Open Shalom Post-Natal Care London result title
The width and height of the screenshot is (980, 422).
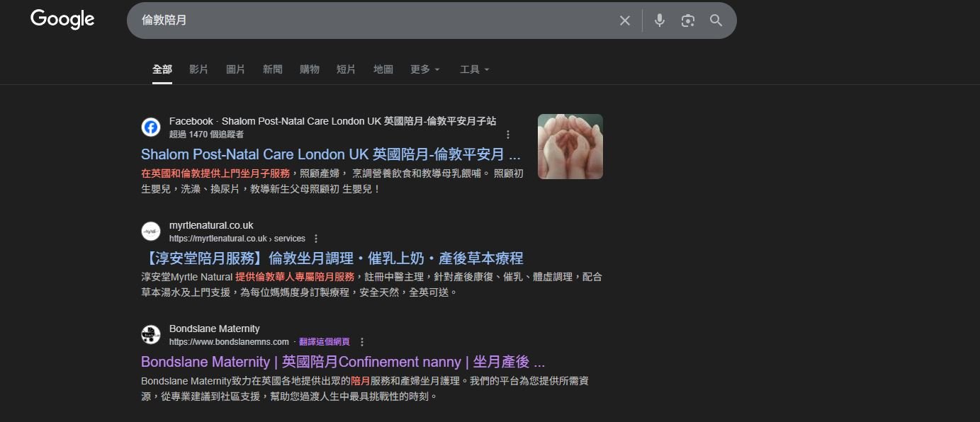click(330, 154)
